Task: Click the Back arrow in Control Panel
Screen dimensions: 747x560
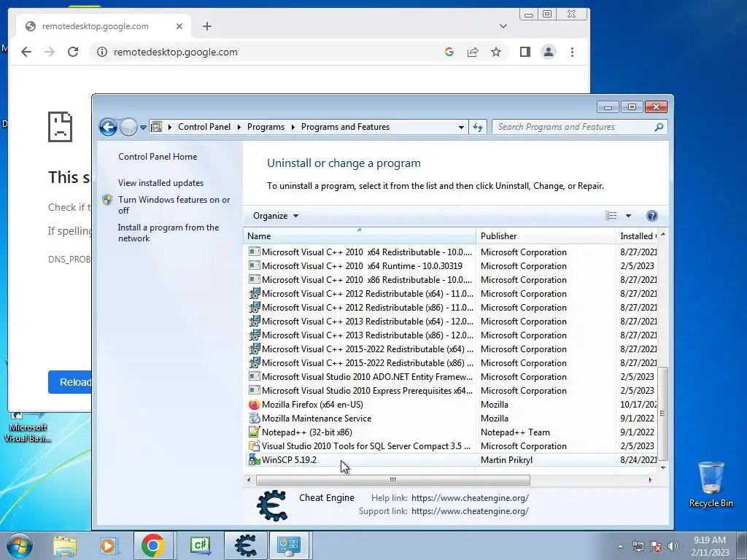Action: pos(108,127)
